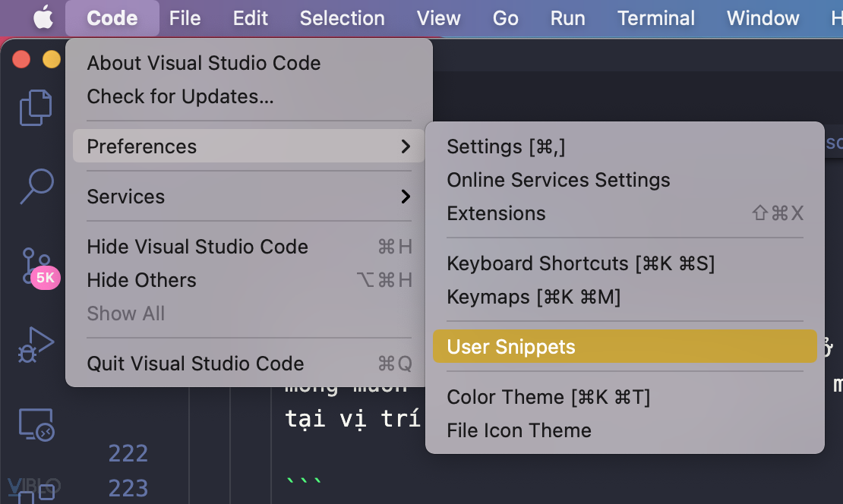Choose Online Services Settings
Screen dimensions: 843x504
(558, 180)
